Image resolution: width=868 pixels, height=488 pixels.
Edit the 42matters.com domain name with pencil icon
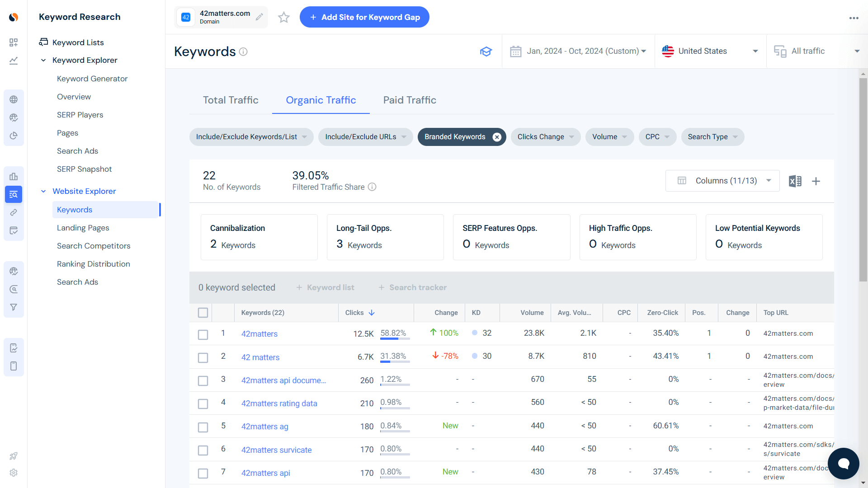click(259, 17)
